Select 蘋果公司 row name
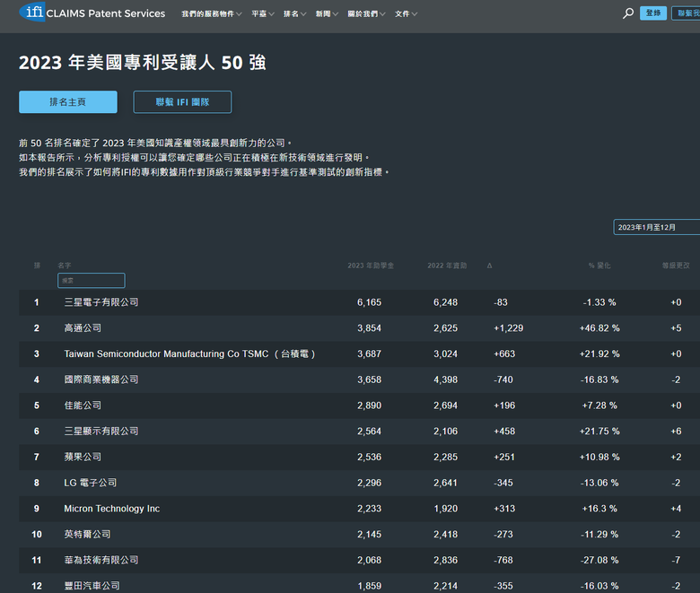The height and width of the screenshot is (593, 700). pos(83,457)
